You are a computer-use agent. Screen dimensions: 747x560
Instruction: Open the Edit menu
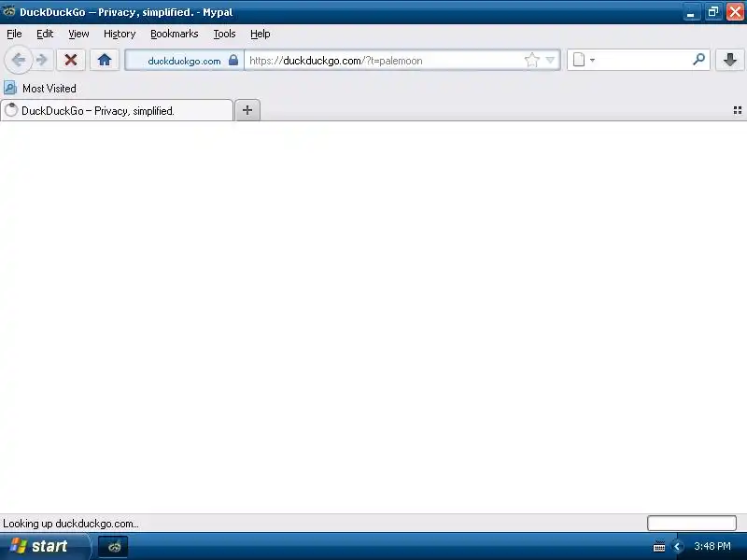click(45, 34)
